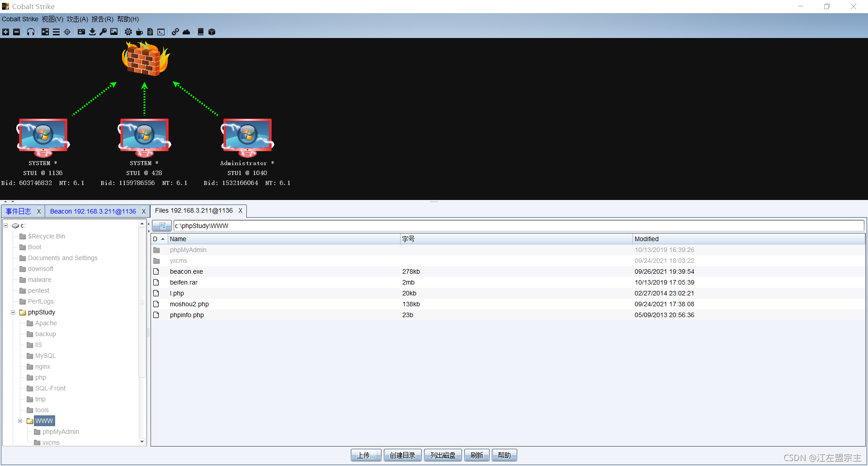Collapse the phpStudy tree node
This screenshot has width=868, height=466.
13,312
